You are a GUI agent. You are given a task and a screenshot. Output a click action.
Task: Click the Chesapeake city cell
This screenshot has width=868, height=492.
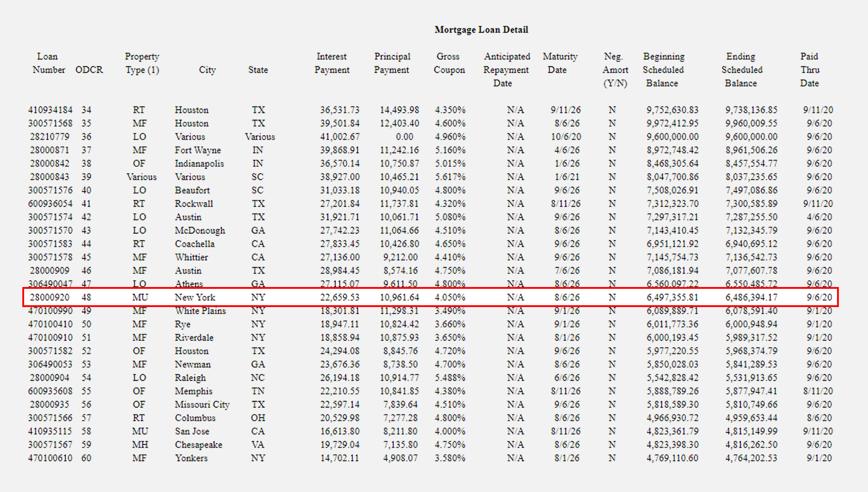tap(199, 445)
